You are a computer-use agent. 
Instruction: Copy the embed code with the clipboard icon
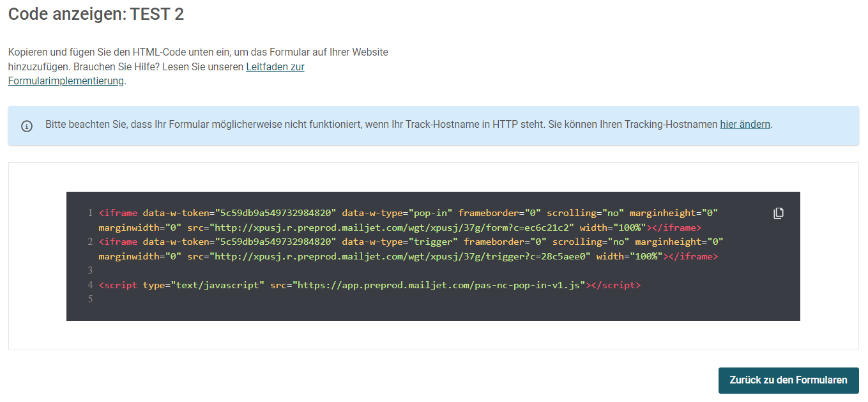(778, 213)
